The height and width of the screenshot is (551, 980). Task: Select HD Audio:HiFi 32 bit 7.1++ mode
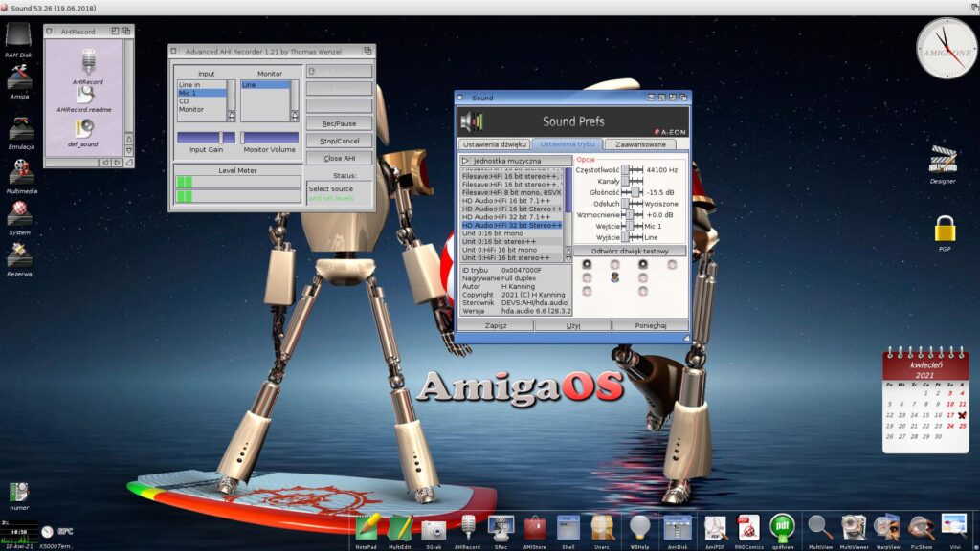pos(512,217)
